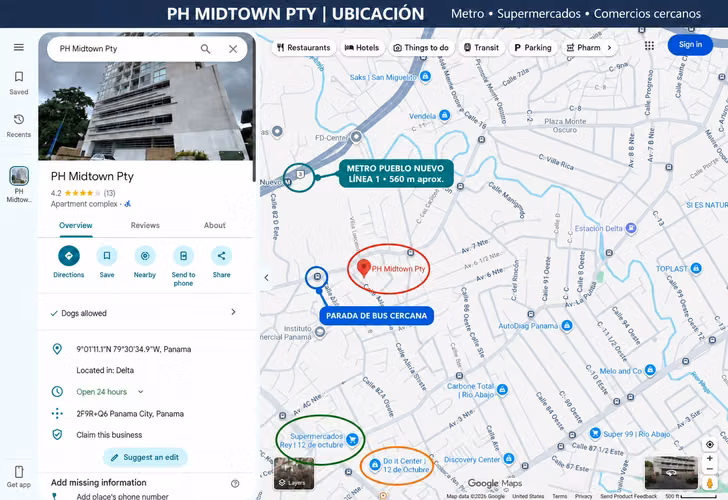
Task: Click the Discovery Center shop marker
Action: [x=509, y=459]
